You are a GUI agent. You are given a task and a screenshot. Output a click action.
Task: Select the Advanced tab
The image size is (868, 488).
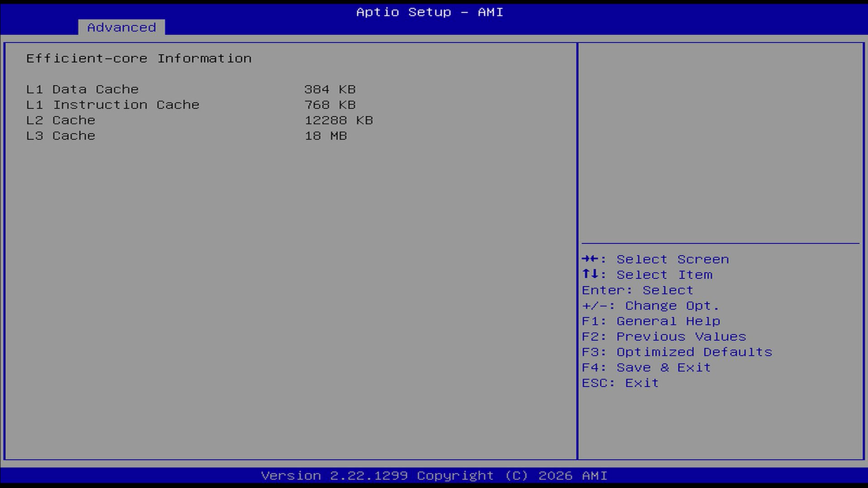click(x=121, y=28)
